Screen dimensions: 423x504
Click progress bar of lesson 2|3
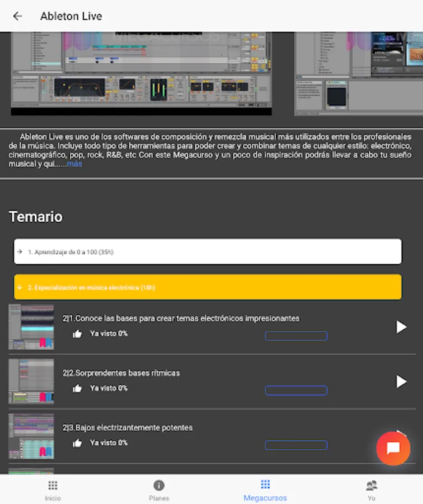(296, 445)
